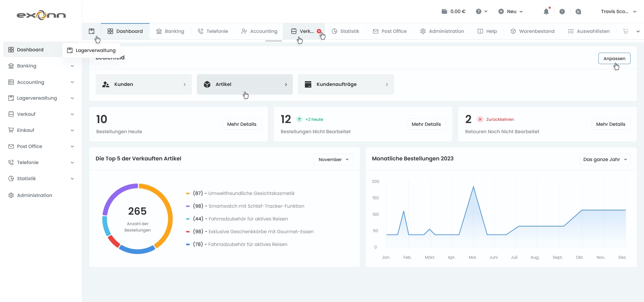Click the donut chart center showing 265
The image size is (644, 302).
tap(138, 211)
